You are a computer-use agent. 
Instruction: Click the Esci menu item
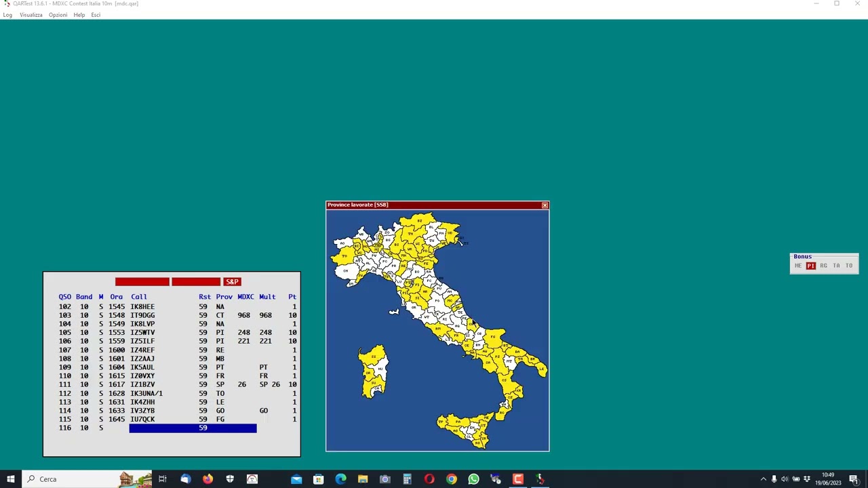pyautogui.click(x=96, y=15)
